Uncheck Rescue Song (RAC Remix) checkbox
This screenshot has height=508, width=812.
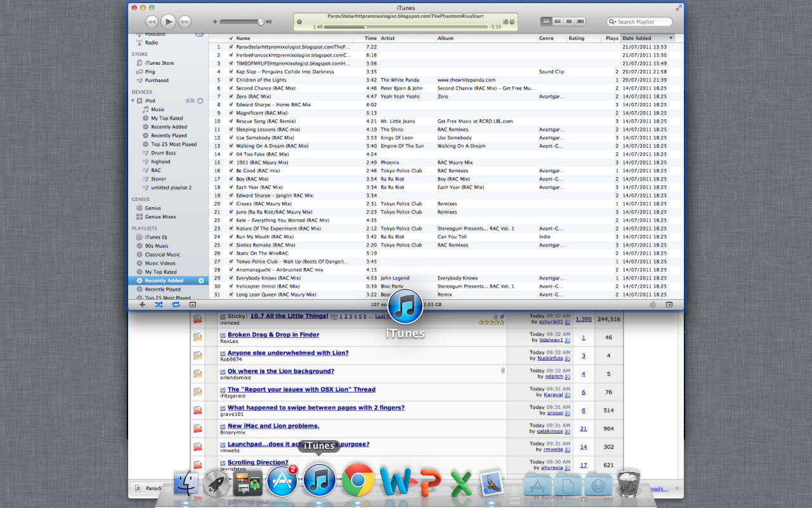(x=231, y=121)
